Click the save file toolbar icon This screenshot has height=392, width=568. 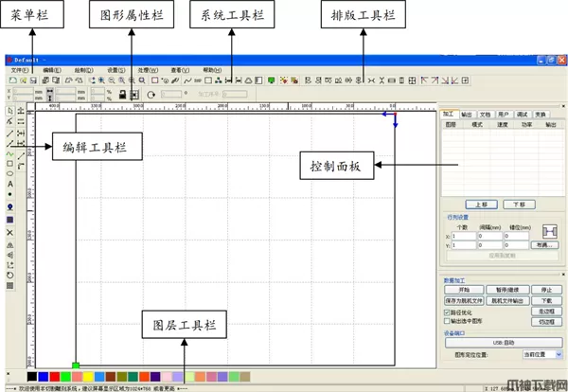point(33,81)
